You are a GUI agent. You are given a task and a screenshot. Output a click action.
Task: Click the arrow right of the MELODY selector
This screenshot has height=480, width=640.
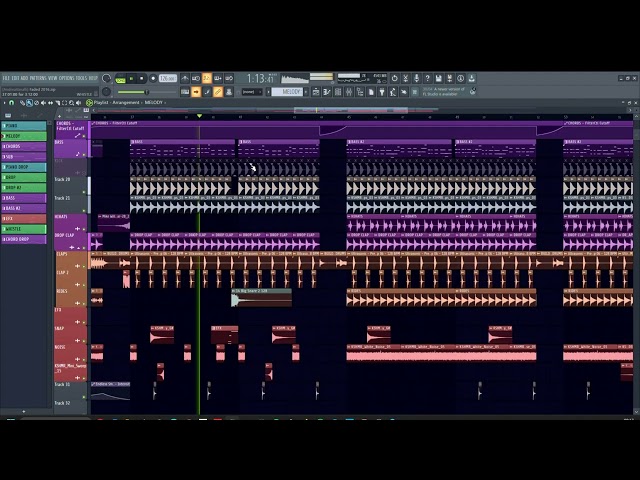(306, 92)
